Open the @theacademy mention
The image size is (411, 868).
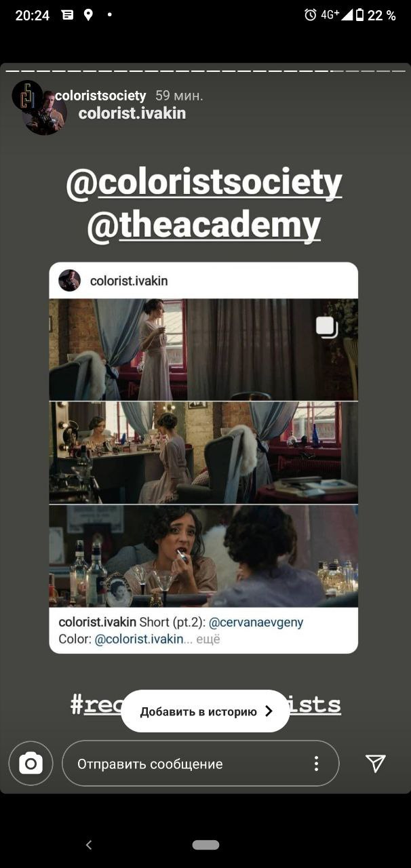click(x=203, y=226)
